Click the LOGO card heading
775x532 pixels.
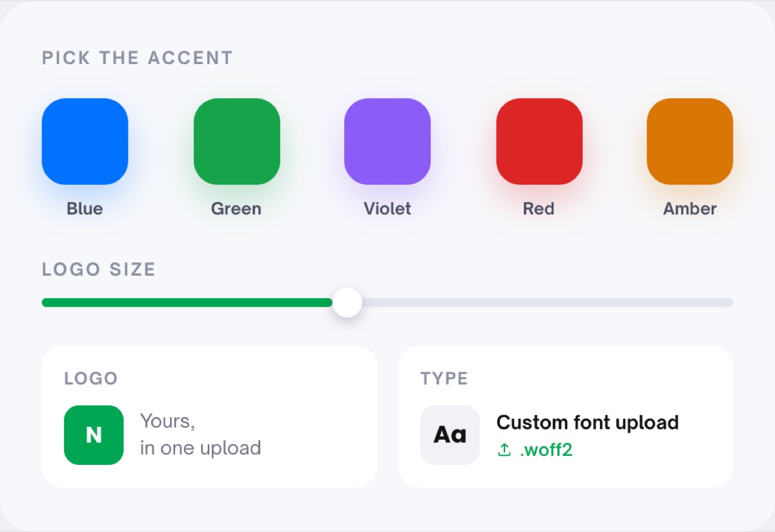click(91, 378)
